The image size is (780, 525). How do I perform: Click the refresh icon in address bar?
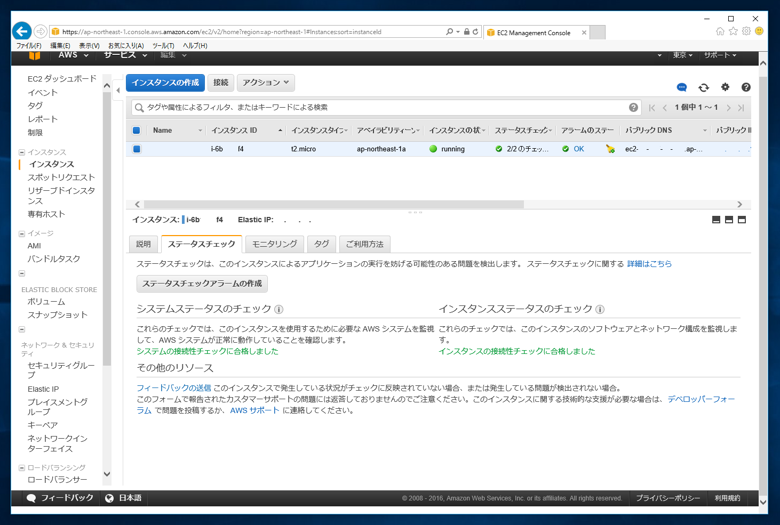(476, 31)
